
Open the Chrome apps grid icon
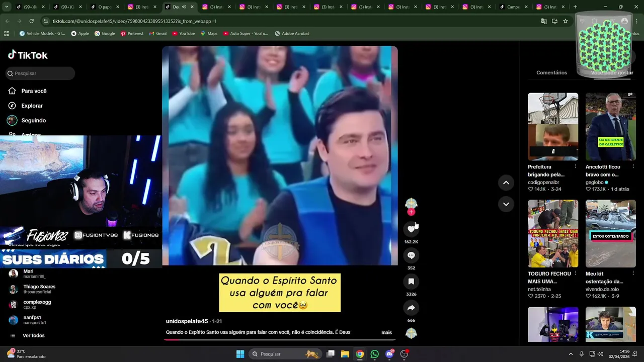click(7, 34)
